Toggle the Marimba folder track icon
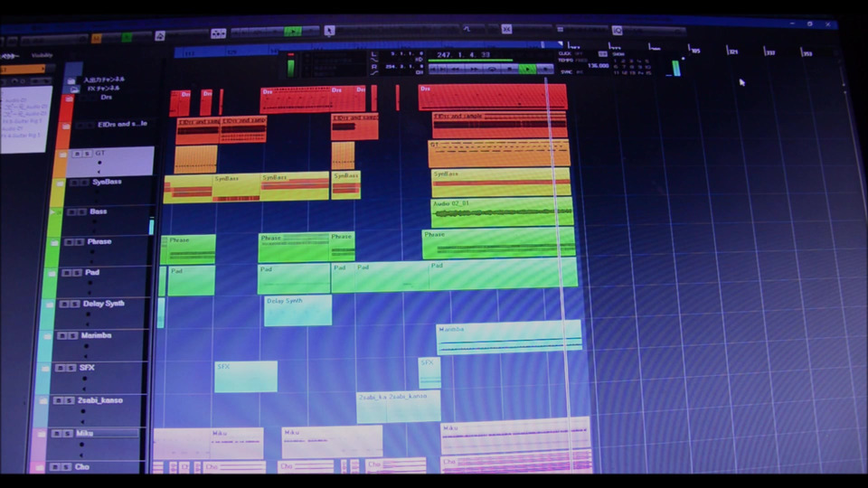This screenshot has width=868, height=488. (46, 336)
